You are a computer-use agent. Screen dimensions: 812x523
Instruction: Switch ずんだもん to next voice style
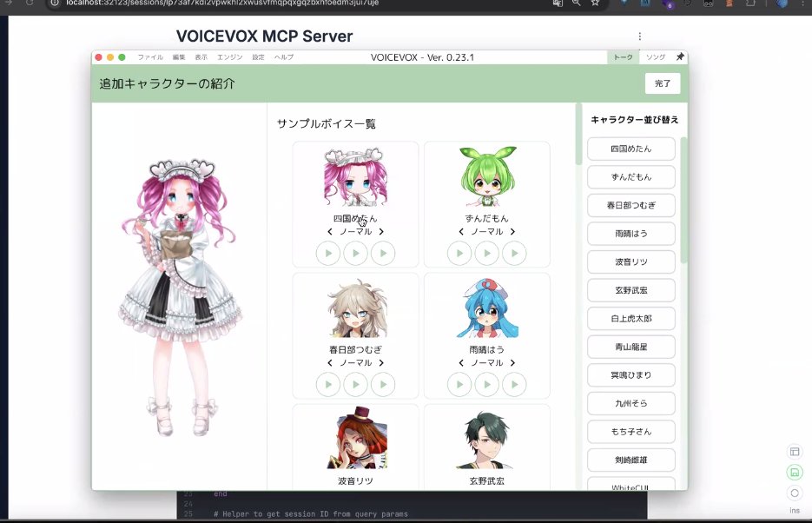pyautogui.click(x=512, y=232)
